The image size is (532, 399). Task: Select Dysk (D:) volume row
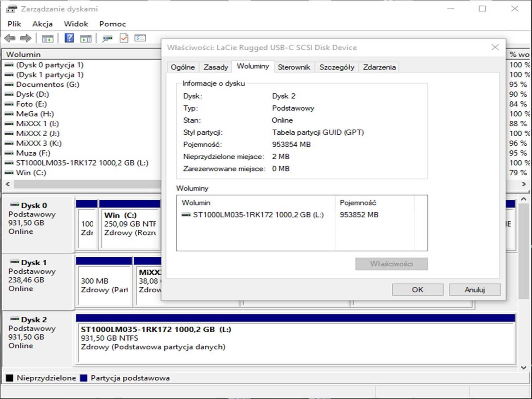82,94
